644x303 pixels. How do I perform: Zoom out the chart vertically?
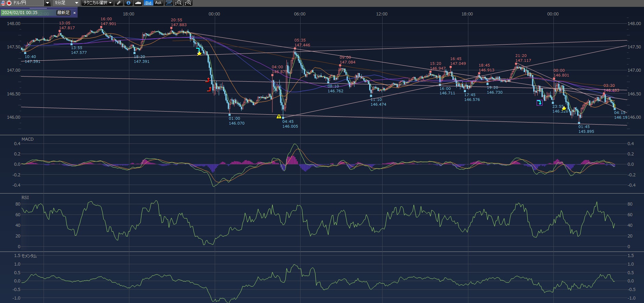pos(178,3)
